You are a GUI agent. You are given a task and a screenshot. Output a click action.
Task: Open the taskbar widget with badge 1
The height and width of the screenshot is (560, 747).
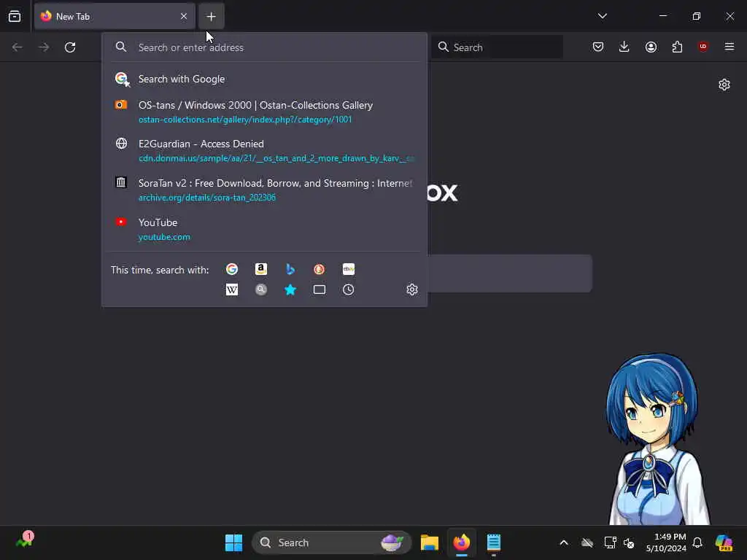[x=24, y=540]
